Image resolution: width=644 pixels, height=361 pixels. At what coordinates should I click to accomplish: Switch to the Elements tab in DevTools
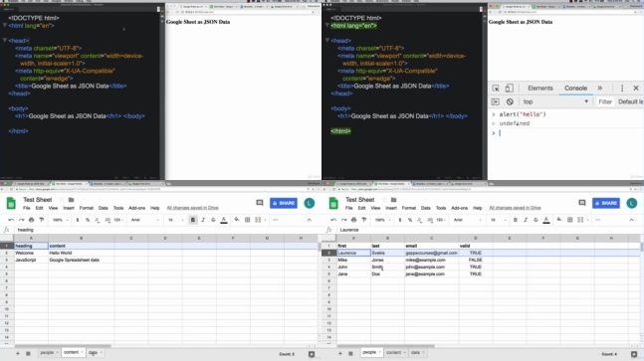click(x=540, y=89)
